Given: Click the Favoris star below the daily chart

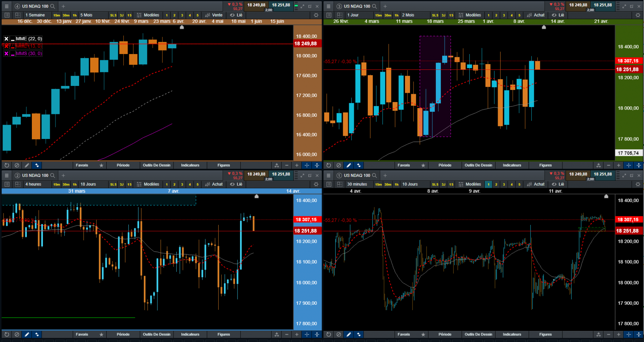Looking at the screenshot, I should (x=423, y=165).
